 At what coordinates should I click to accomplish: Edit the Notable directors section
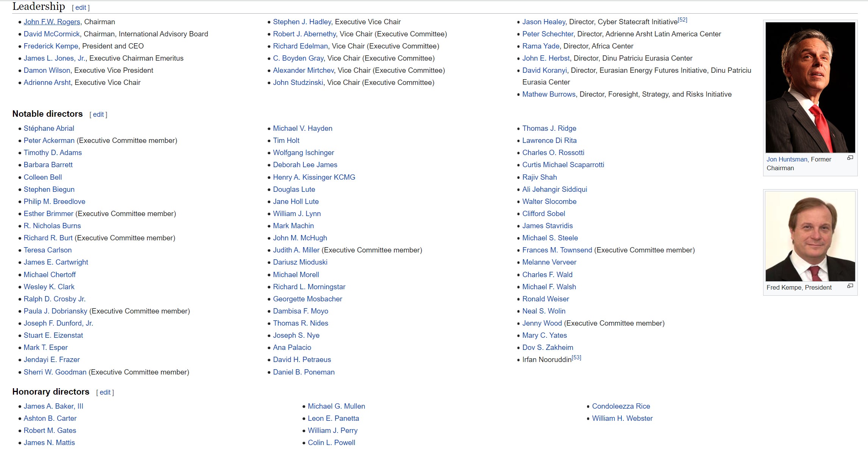point(98,114)
